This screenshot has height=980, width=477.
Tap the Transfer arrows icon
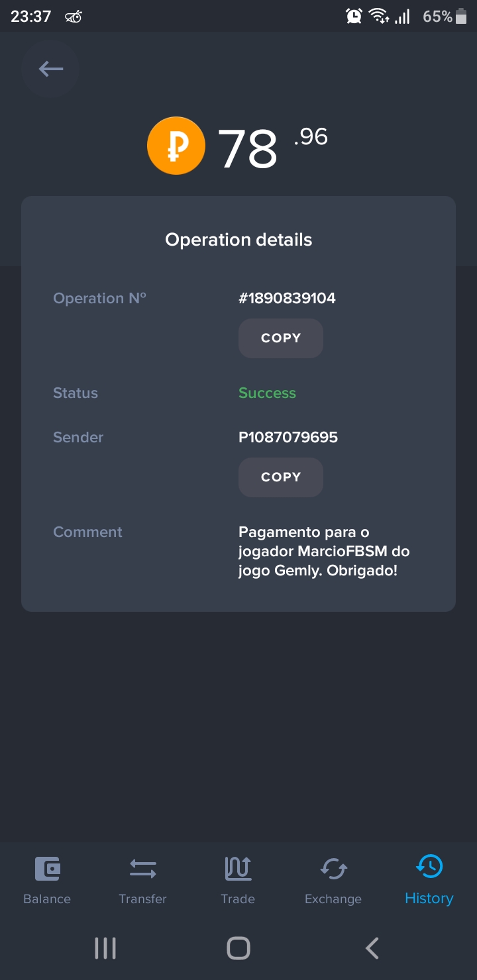coord(142,868)
